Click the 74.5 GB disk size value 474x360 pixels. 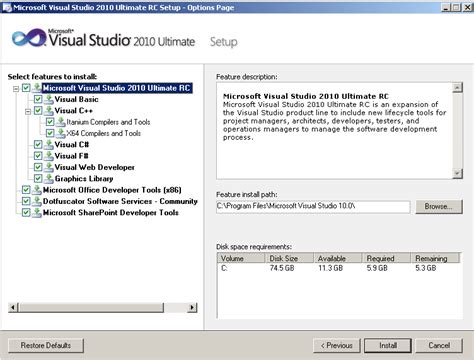[282, 268]
